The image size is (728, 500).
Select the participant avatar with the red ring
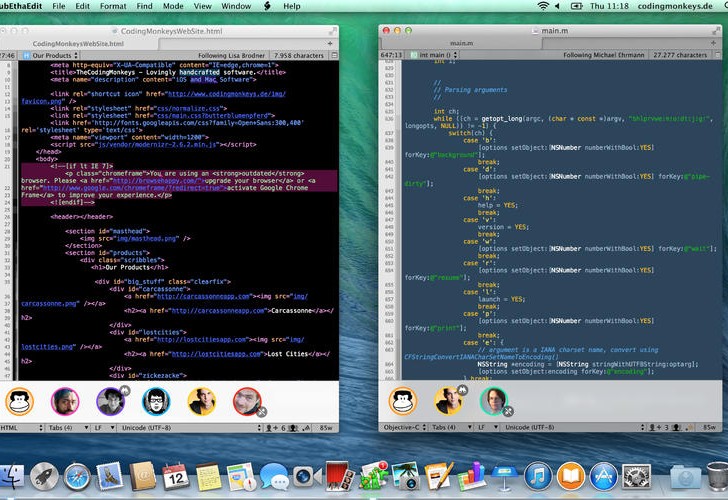(x=246, y=402)
